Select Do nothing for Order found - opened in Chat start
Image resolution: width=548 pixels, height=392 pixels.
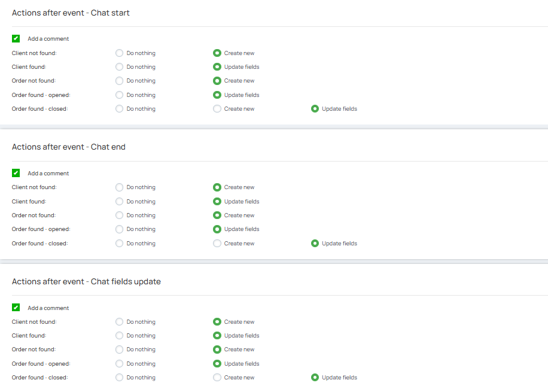[x=120, y=95]
